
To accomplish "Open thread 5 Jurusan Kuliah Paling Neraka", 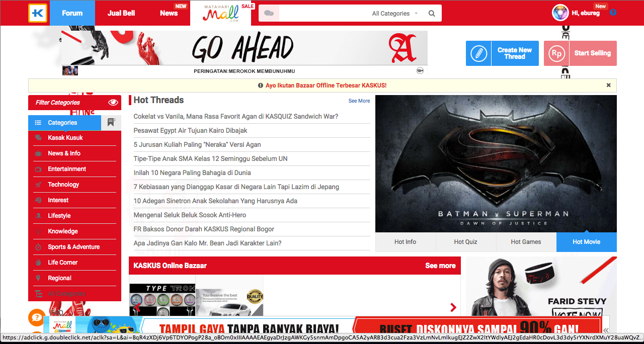I will point(197,145).
